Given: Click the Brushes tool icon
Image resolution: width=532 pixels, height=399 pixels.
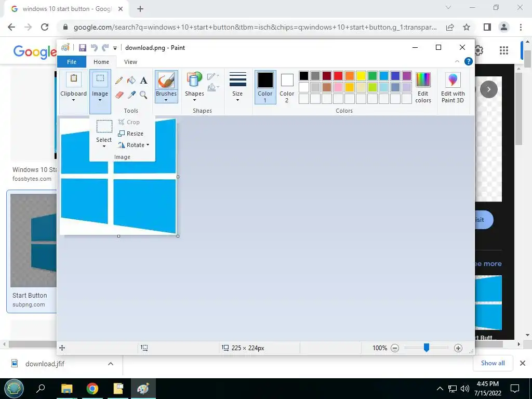Looking at the screenshot, I should pos(166,81).
